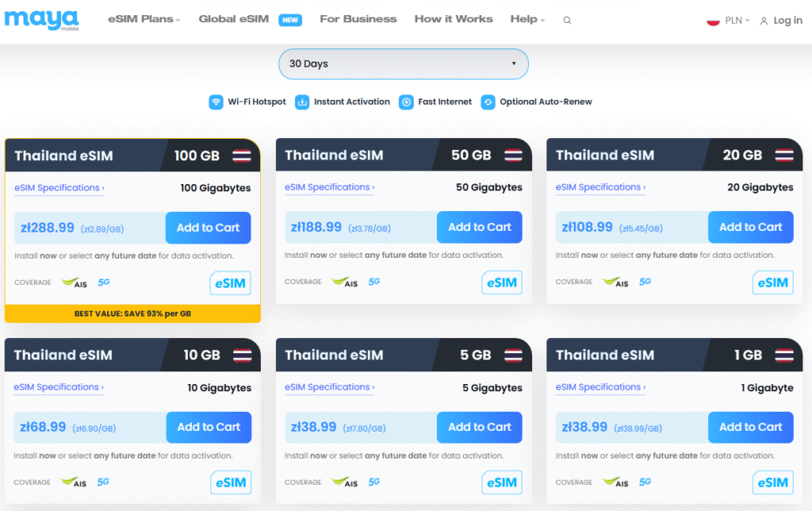Click the eSIM badge on 10 GB card
This screenshot has width=812, height=511.
(x=231, y=483)
